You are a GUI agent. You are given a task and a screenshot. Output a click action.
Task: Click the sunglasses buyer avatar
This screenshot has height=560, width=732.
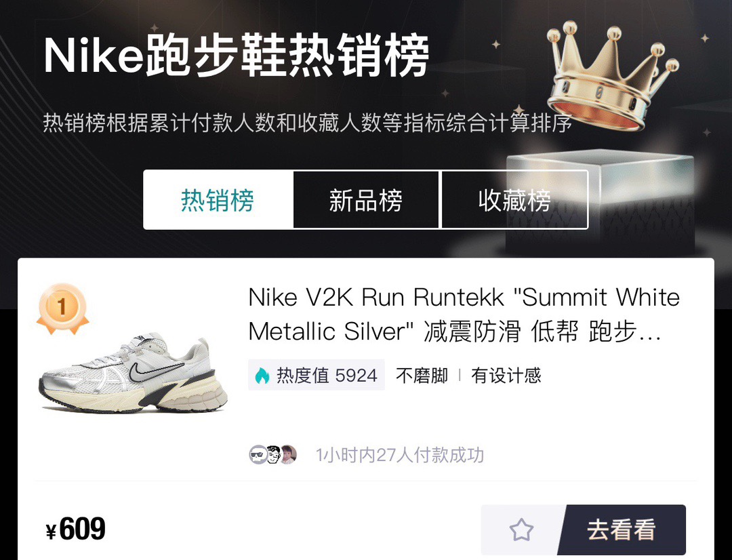point(258,454)
